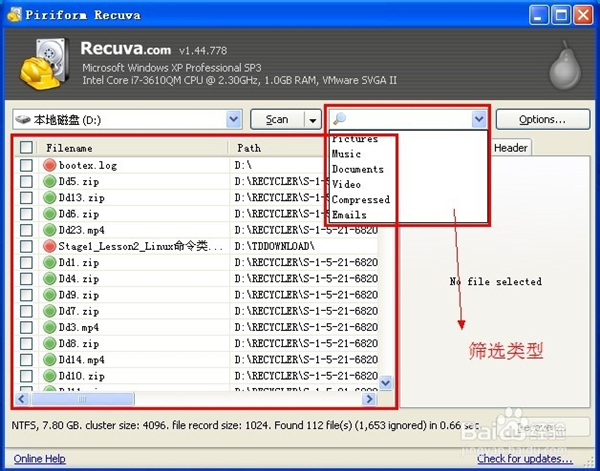Sort files by the Path column header
Screen dimensions: 600x471
276,148
